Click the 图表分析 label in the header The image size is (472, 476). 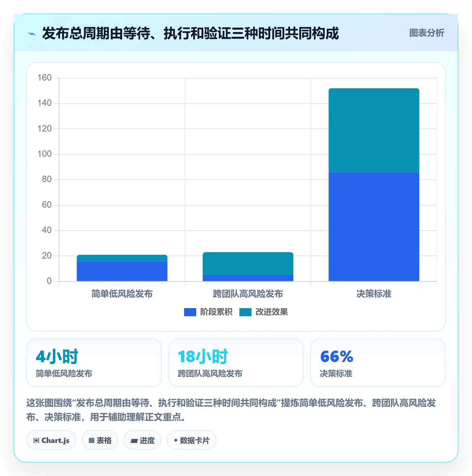pos(426,33)
